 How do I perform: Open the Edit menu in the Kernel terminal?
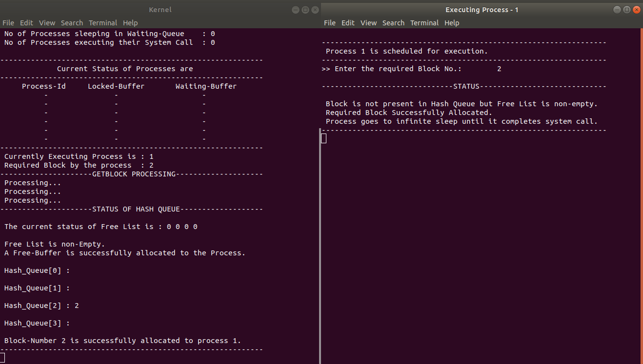[x=26, y=22]
